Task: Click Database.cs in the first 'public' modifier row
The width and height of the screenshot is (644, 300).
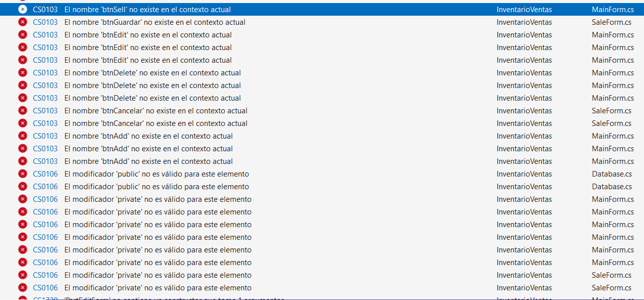Action: pos(612,174)
